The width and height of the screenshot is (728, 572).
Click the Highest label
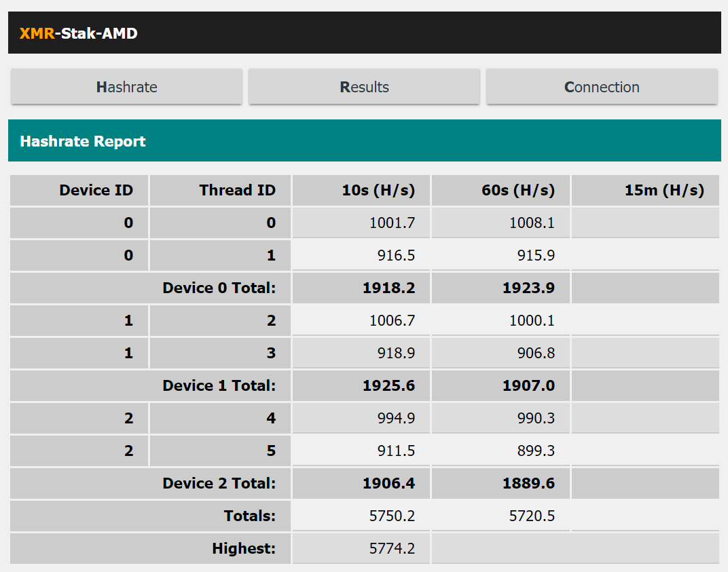coord(244,548)
